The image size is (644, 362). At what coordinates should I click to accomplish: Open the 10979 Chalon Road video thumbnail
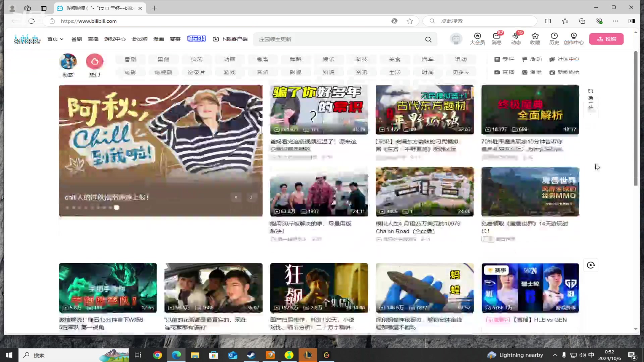(x=424, y=191)
